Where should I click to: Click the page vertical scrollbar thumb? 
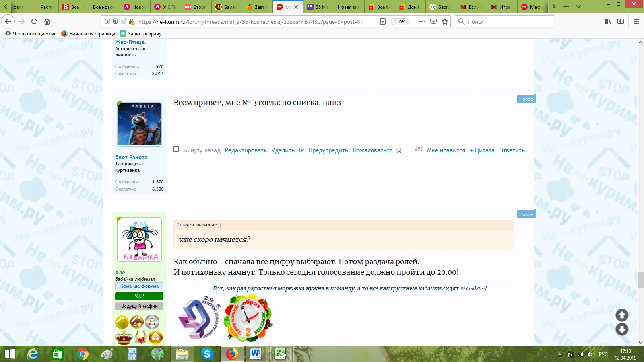640,280
